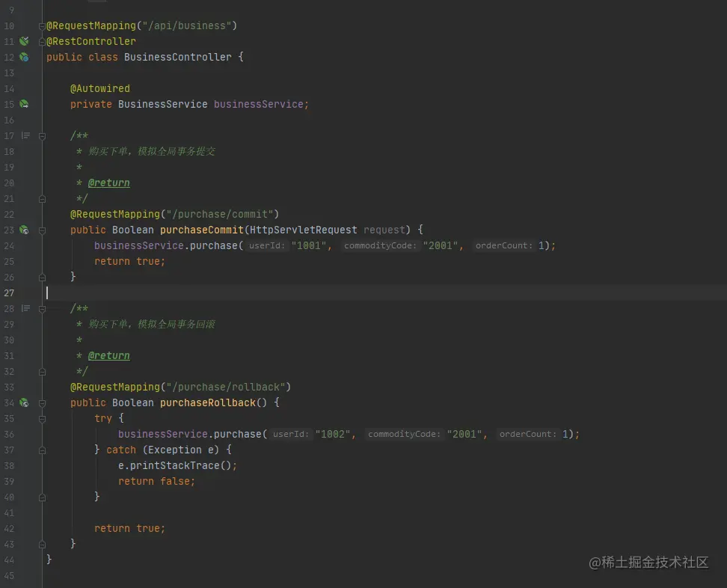
Task: Toggle rendered doc comment icon on line 28
Action: (26, 308)
